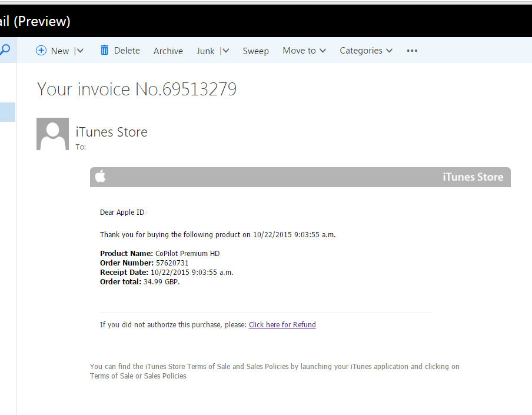Image resolution: width=532 pixels, height=415 pixels.
Task: Click the search magnifier icon
Action: click(5, 51)
